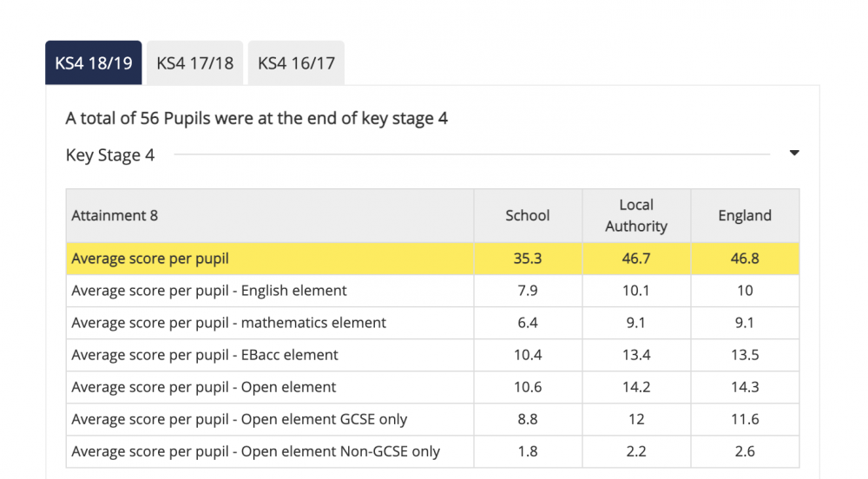868x479 pixels.
Task: Click the English element row label
Action: tap(209, 291)
